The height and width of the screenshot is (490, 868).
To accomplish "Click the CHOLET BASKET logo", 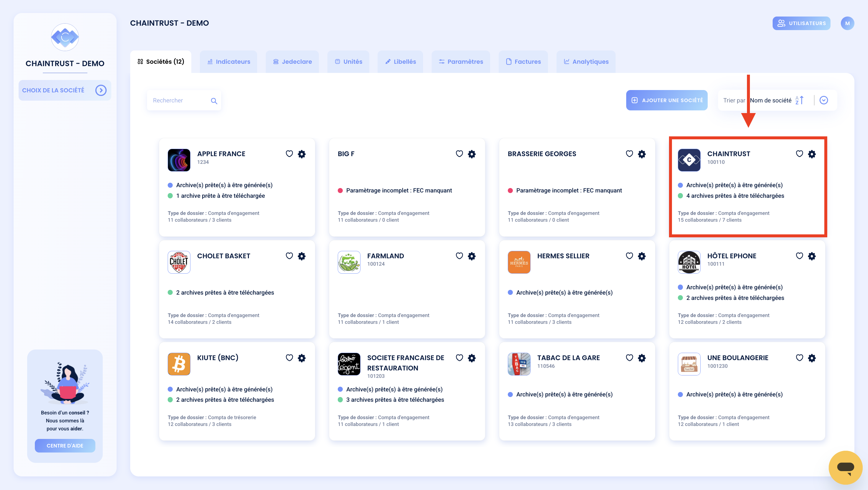I will [179, 262].
